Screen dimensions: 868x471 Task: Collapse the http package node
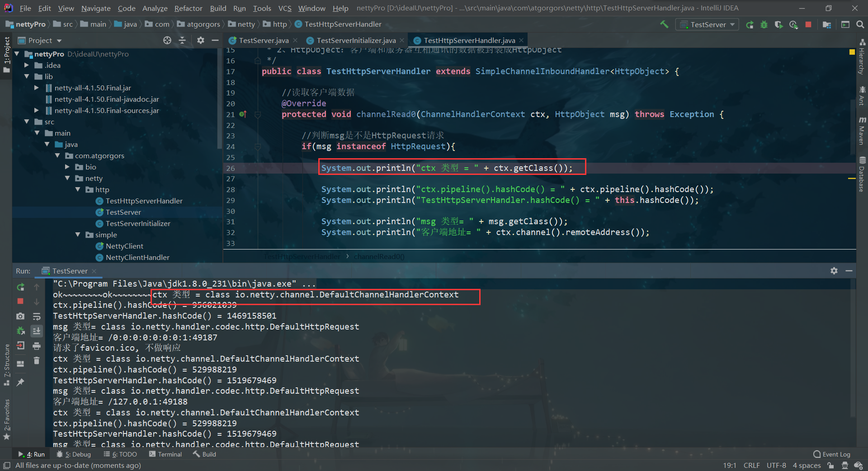tap(78, 189)
